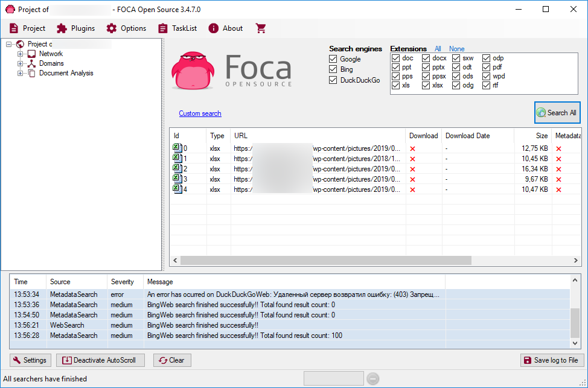
Task: Click the Search All button
Action: [x=557, y=112]
